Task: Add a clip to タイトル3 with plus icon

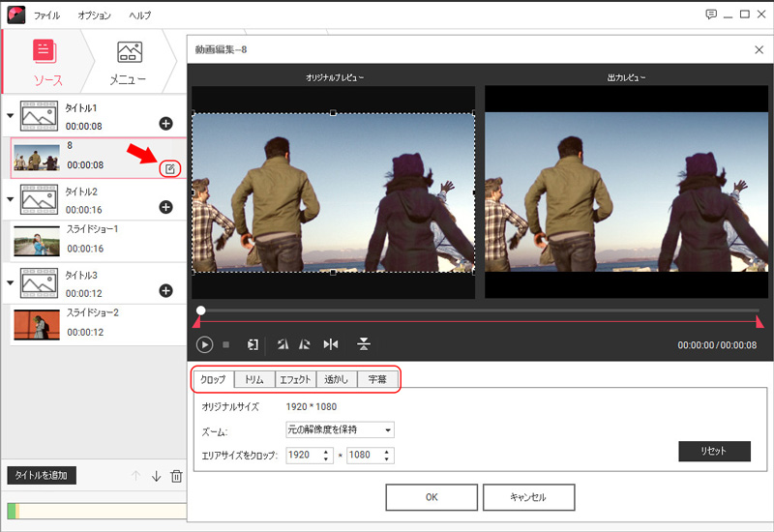Action: (x=165, y=291)
